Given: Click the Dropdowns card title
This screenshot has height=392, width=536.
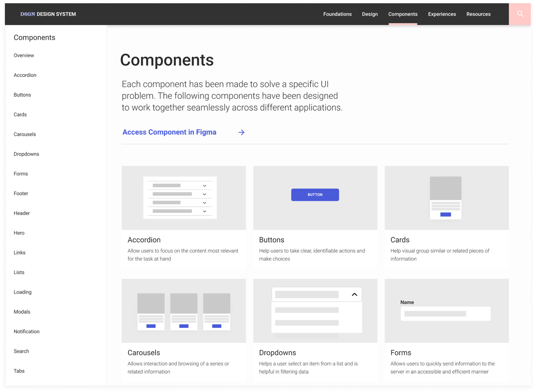Looking at the screenshot, I should tap(277, 353).
